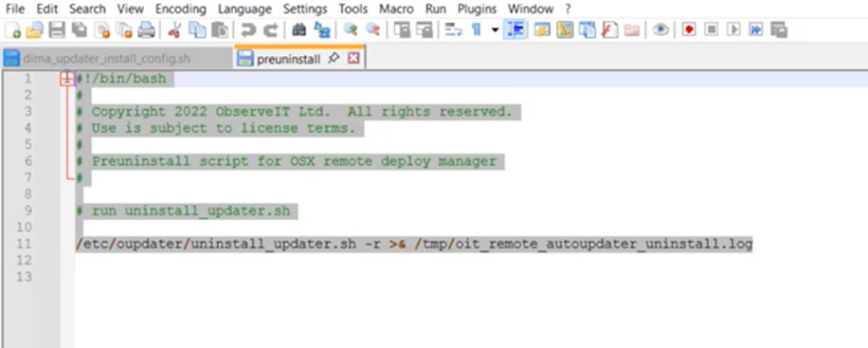Undo the last action

point(248,30)
